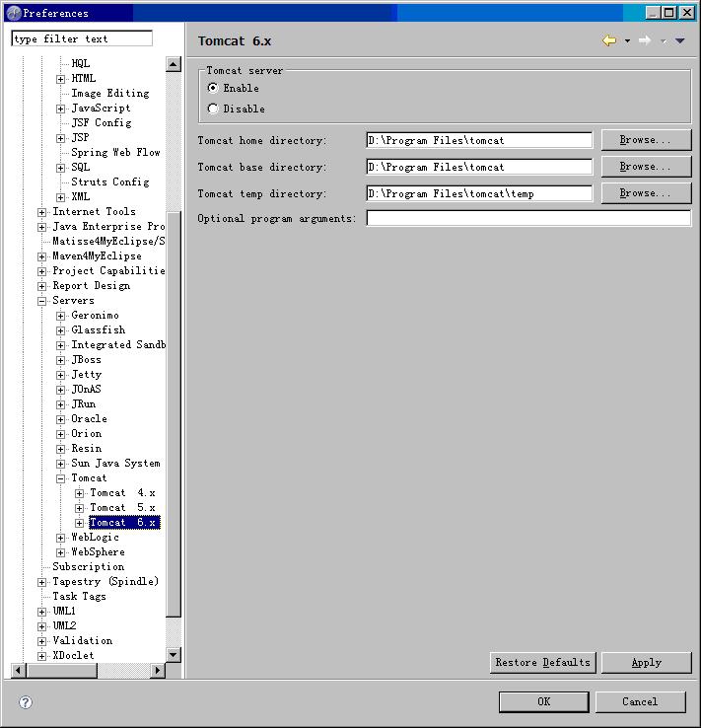The height and width of the screenshot is (728, 701).
Task: Select Task Tags preference item
Action: (79, 596)
